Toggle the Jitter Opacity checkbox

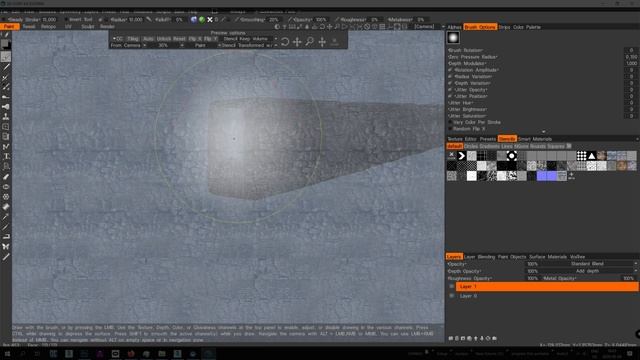(x=450, y=90)
